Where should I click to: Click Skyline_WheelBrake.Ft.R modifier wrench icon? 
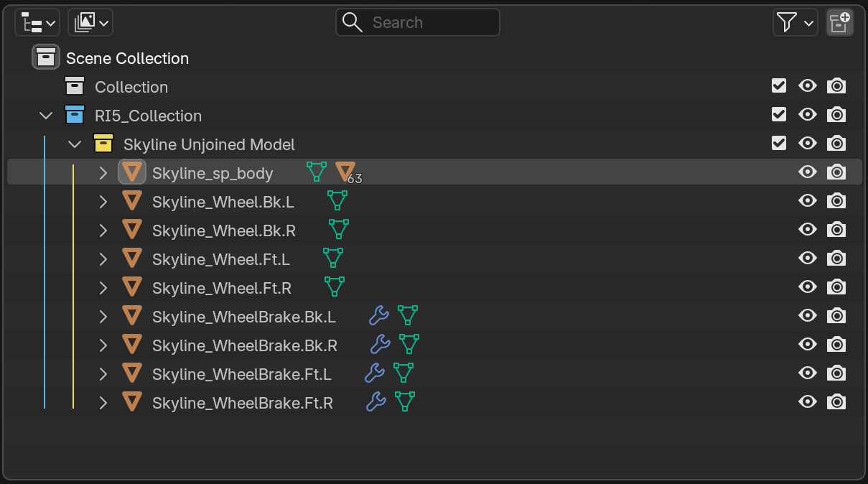[x=375, y=401]
